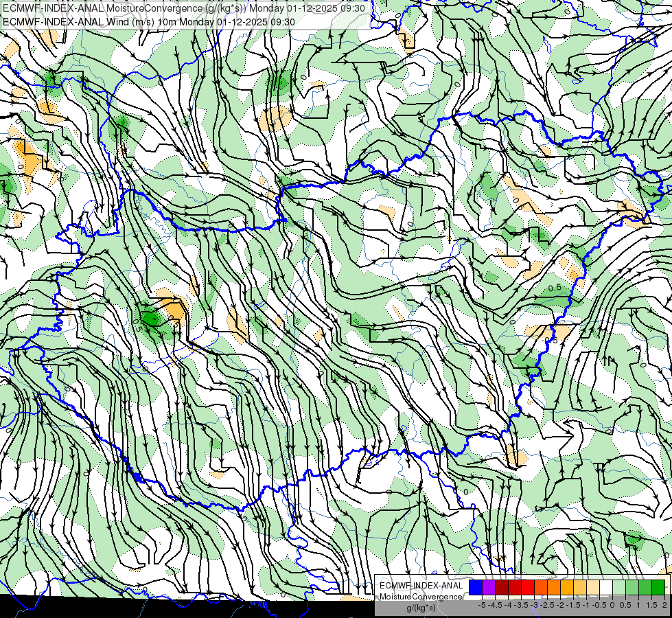Select the maroon dark-red legend swatch
Screen dimensions: 672x618
click(x=502, y=587)
